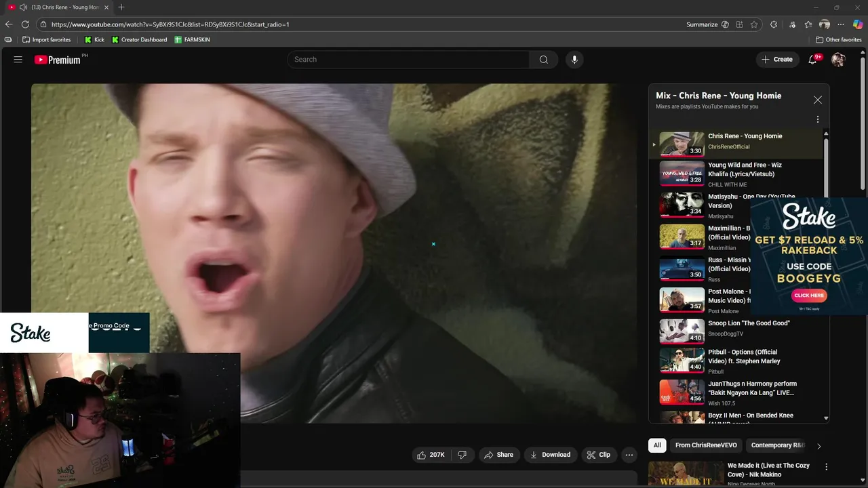Close the Chris Rene browser tab

(106, 7)
